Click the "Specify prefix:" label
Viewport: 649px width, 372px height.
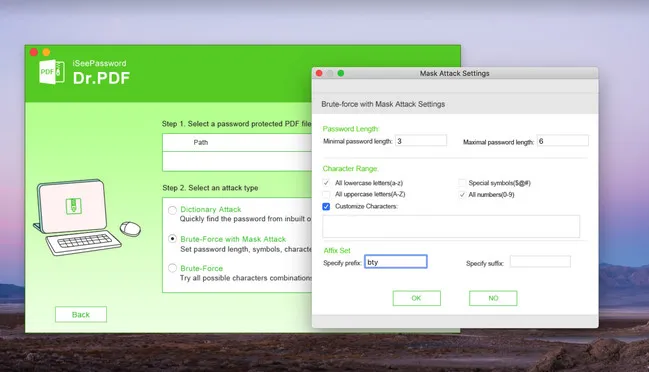click(342, 263)
